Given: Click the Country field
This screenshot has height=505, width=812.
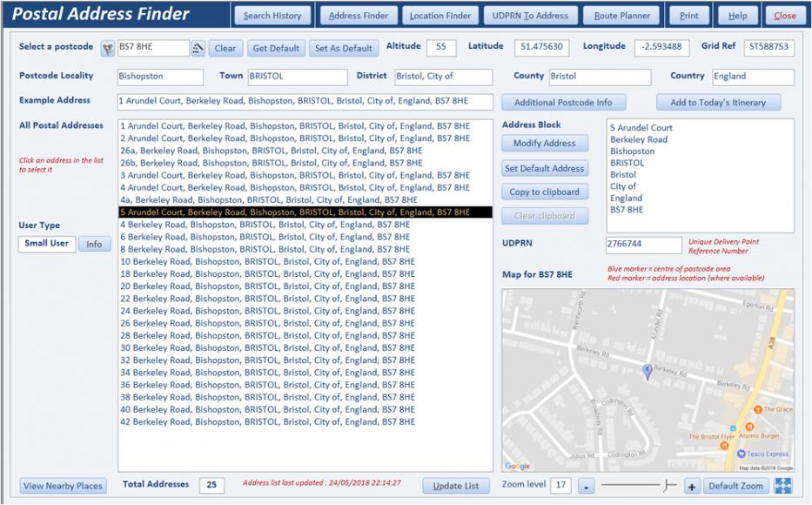Looking at the screenshot, I should point(754,77).
